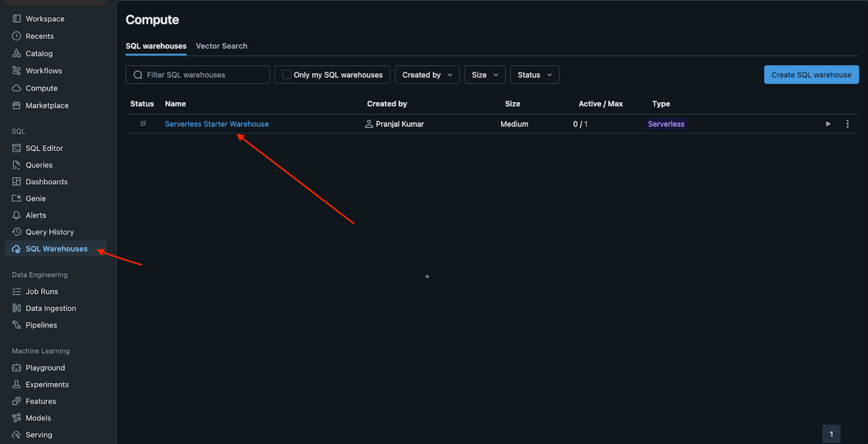The width and height of the screenshot is (868, 444).
Task: Click the stopped status icon of Serverless Starter Warehouse
Action: tap(143, 123)
